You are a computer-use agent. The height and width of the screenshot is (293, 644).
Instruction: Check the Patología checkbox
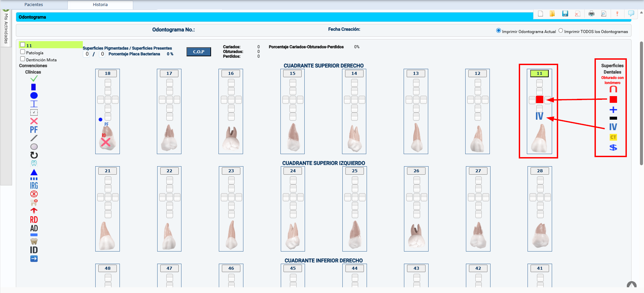tap(23, 52)
